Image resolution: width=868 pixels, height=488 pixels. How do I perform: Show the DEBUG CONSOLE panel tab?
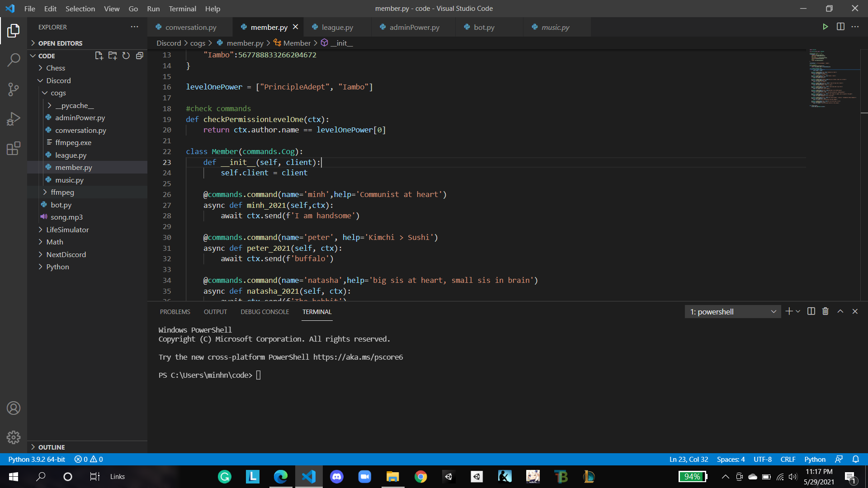point(264,312)
